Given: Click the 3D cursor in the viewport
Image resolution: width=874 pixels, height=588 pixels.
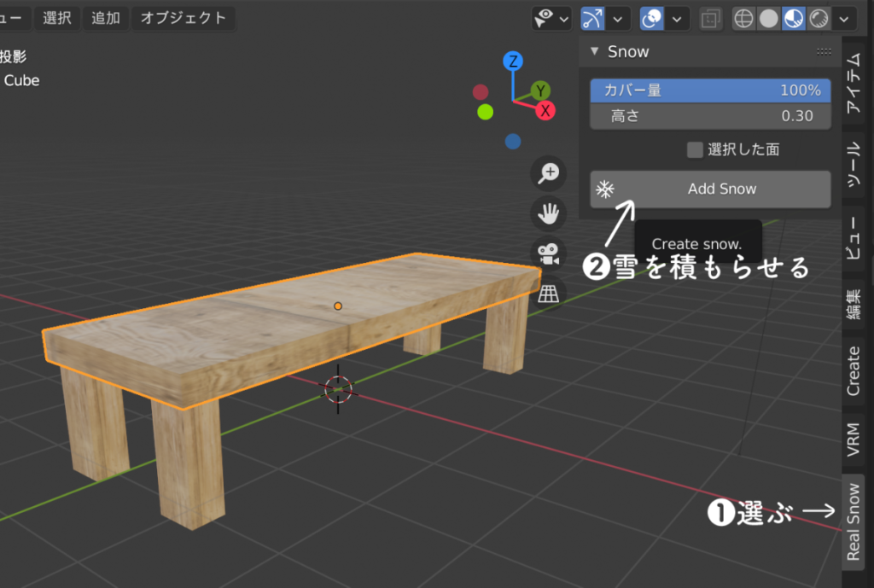Looking at the screenshot, I should [338, 389].
